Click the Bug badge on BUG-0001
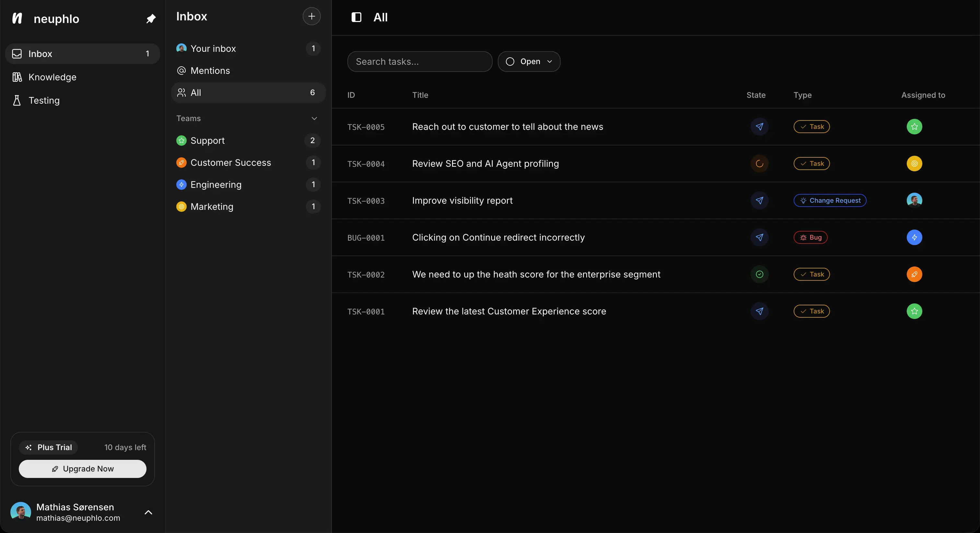This screenshot has height=533, width=980. click(810, 237)
